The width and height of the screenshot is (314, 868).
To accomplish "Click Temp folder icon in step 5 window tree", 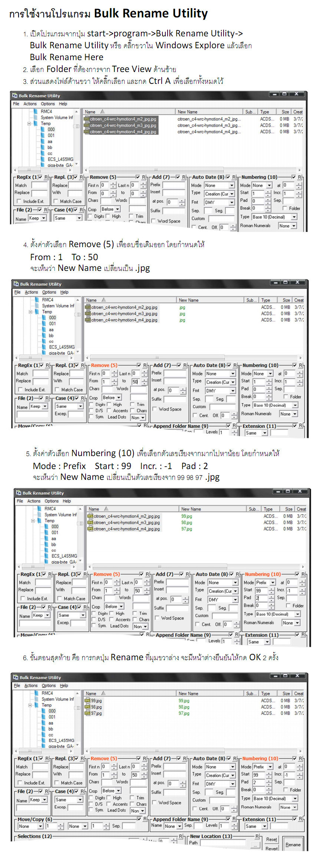I will [x=40, y=521].
